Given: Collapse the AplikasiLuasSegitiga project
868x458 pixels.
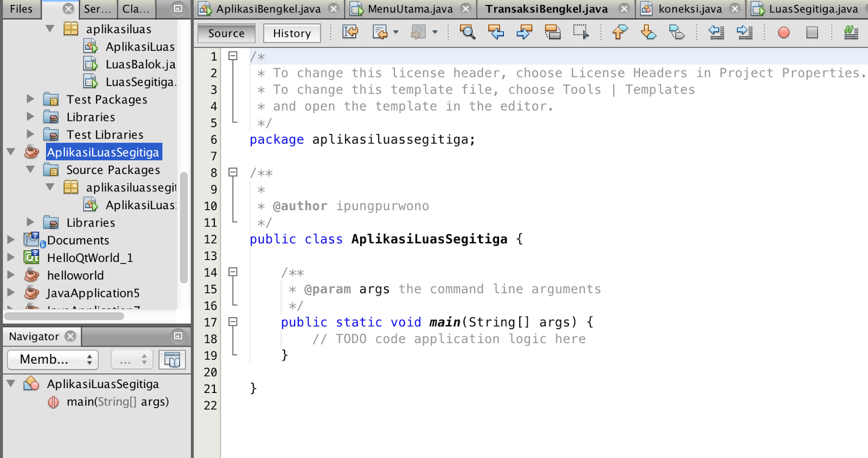Looking at the screenshot, I should 11,152.
